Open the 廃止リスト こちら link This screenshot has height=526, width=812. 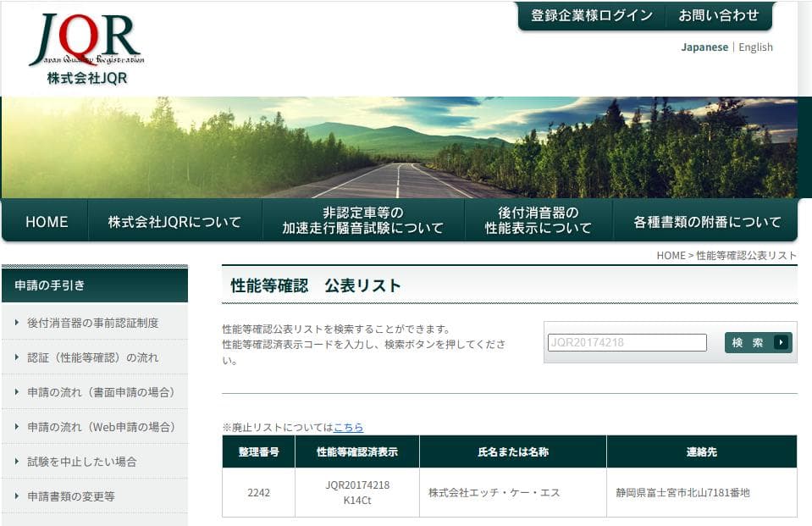(348, 427)
